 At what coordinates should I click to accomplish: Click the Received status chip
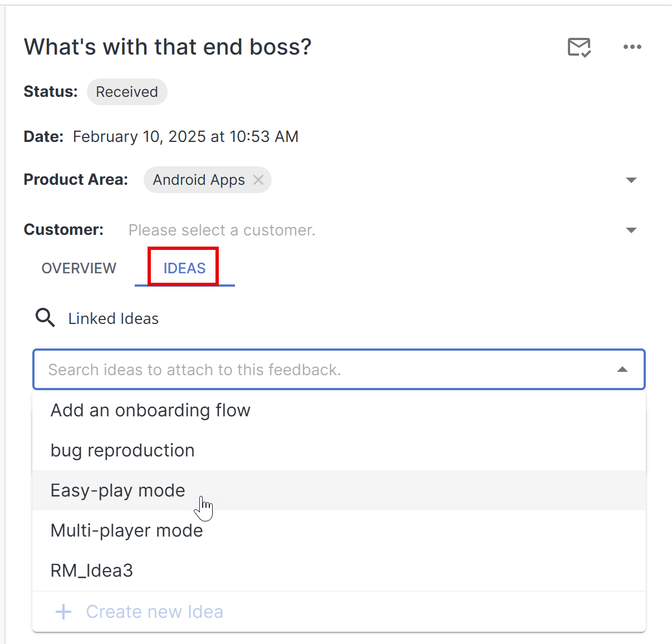click(127, 92)
